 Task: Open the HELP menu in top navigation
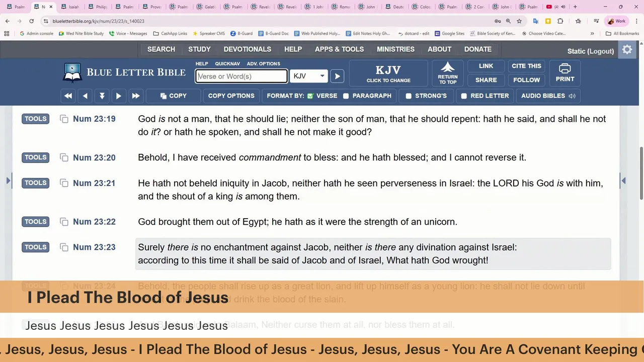click(x=293, y=49)
